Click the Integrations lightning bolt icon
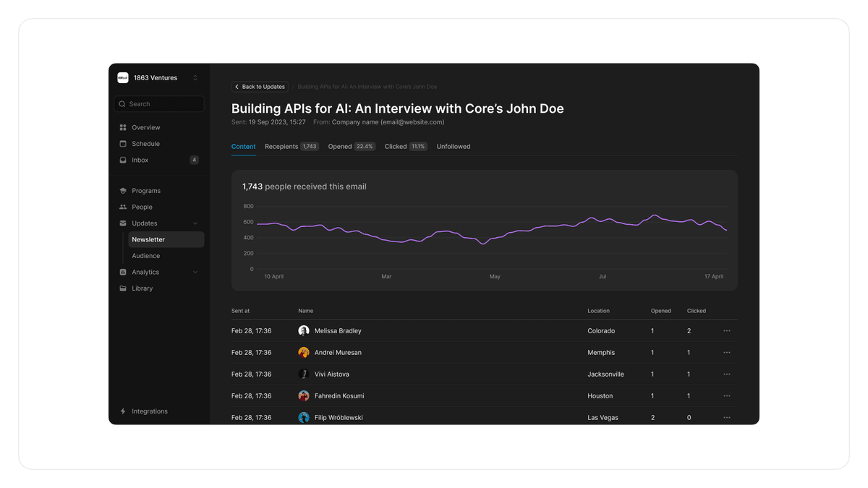The height and width of the screenshot is (488, 868). pos(123,411)
